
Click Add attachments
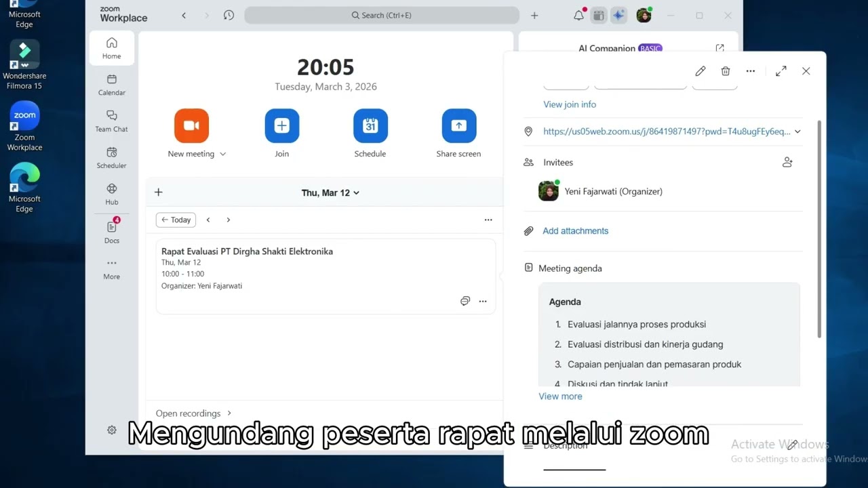[x=576, y=231]
